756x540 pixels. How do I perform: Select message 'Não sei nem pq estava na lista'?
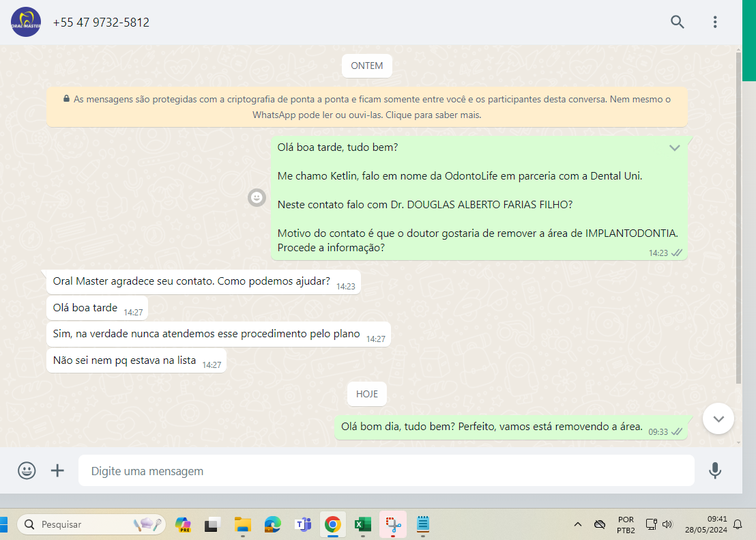pyautogui.click(x=136, y=360)
